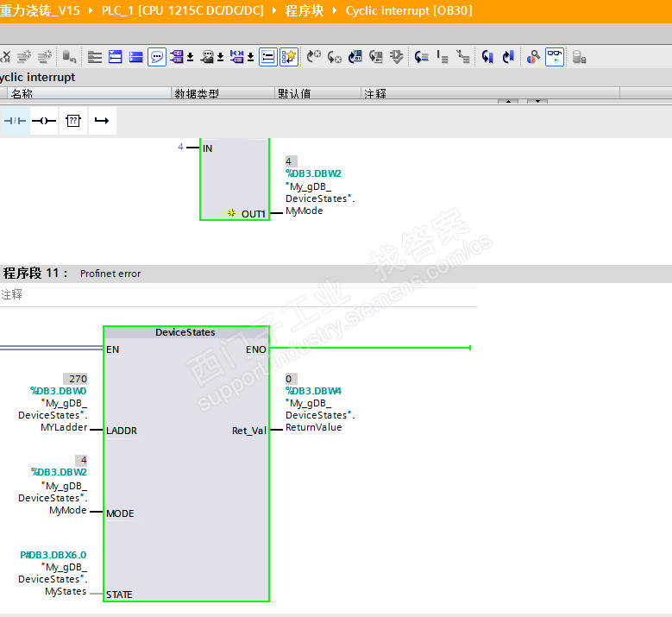Toggle free-form comments speech bubble icon
This screenshot has height=617, width=672.
(157, 57)
